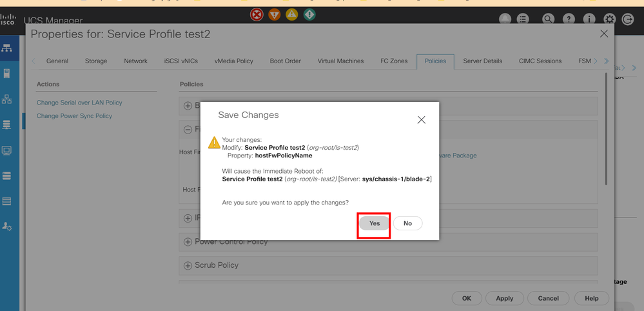Open the help question mark icon
The image size is (644, 311).
[x=569, y=19]
